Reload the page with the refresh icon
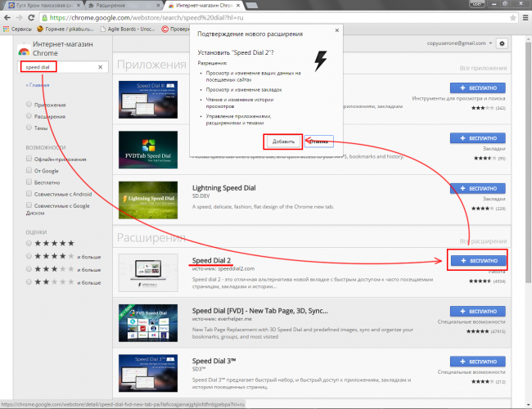Screen dimensions: 532x409 31,18
